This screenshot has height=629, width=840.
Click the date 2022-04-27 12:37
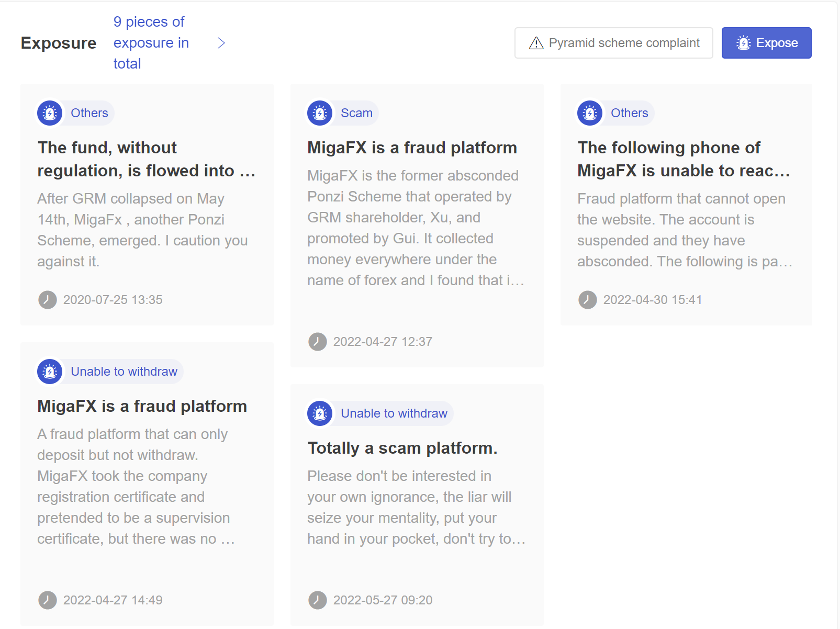[383, 342]
